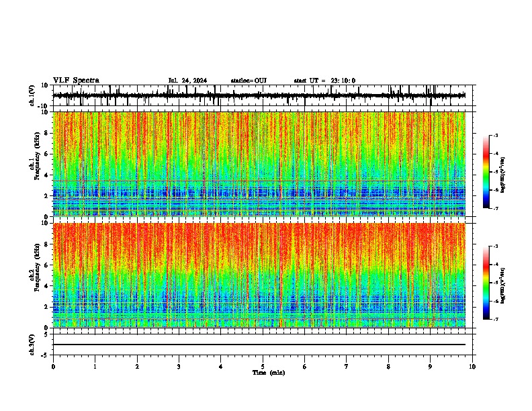Click the ch.1 spectrogram color scale bar
Screen dimensions: 532x411
click(486, 172)
